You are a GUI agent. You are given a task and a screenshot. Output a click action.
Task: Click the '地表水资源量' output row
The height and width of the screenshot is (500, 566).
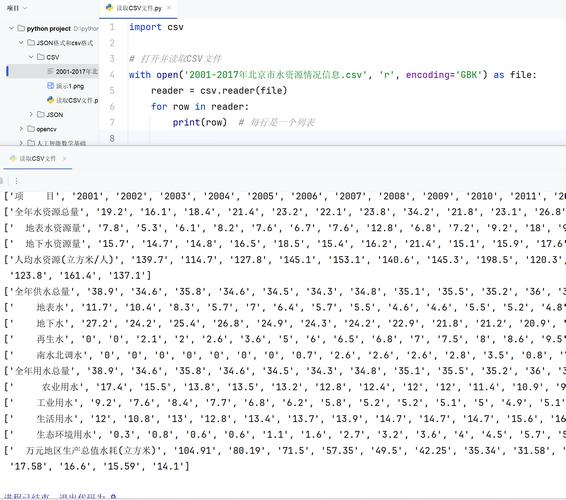click(284, 228)
